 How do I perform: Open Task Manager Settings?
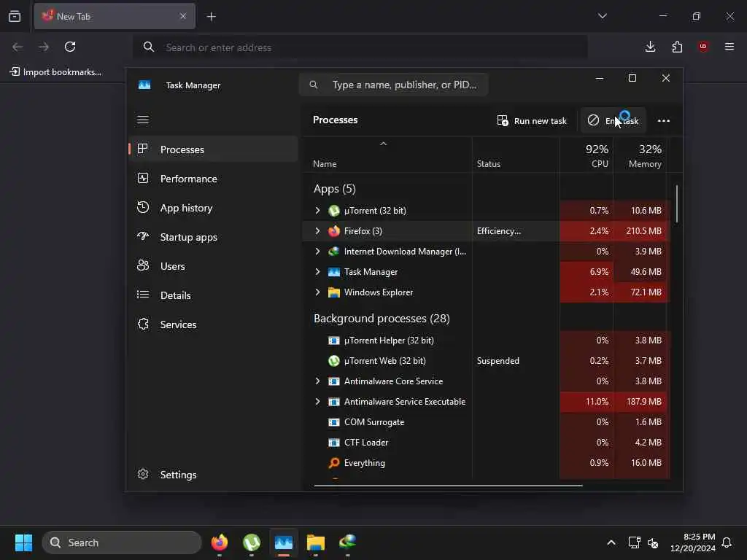coord(213,474)
